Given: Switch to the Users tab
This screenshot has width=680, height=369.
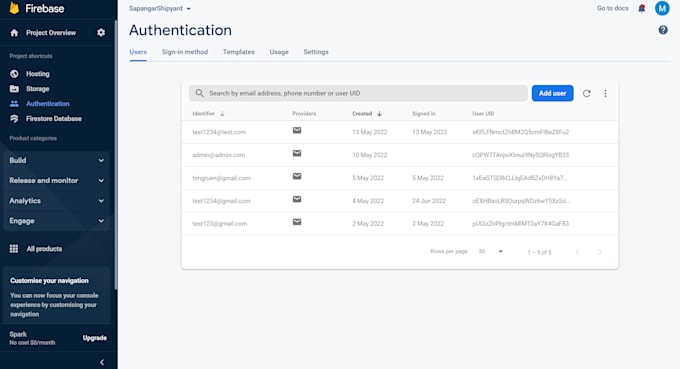Looking at the screenshot, I should pyautogui.click(x=138, y=52).
